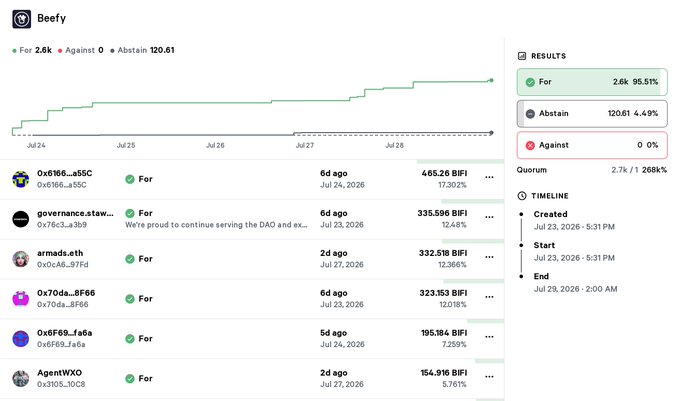Open more options for AgentWXO vote

(489, 377)
